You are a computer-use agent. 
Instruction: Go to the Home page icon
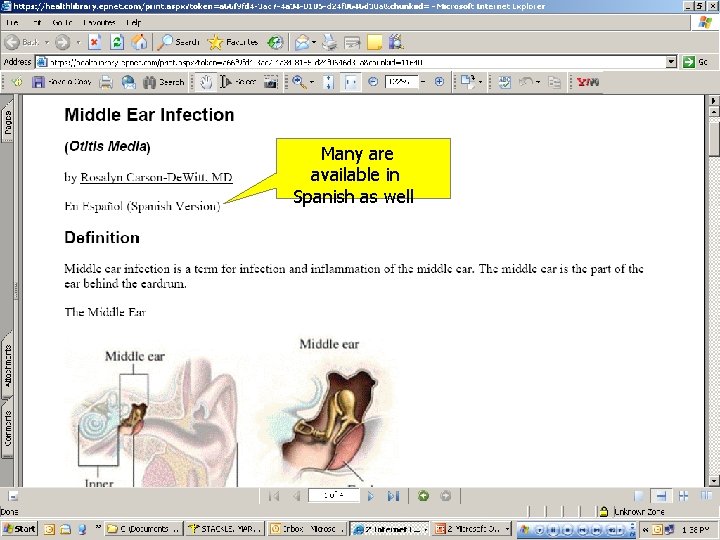(x=139, y=42)
